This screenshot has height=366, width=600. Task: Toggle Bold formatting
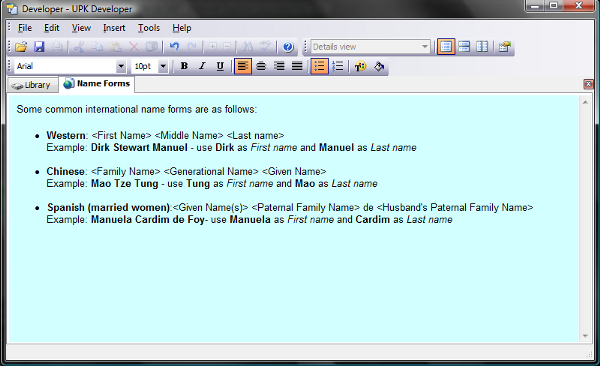coord(184,66)
